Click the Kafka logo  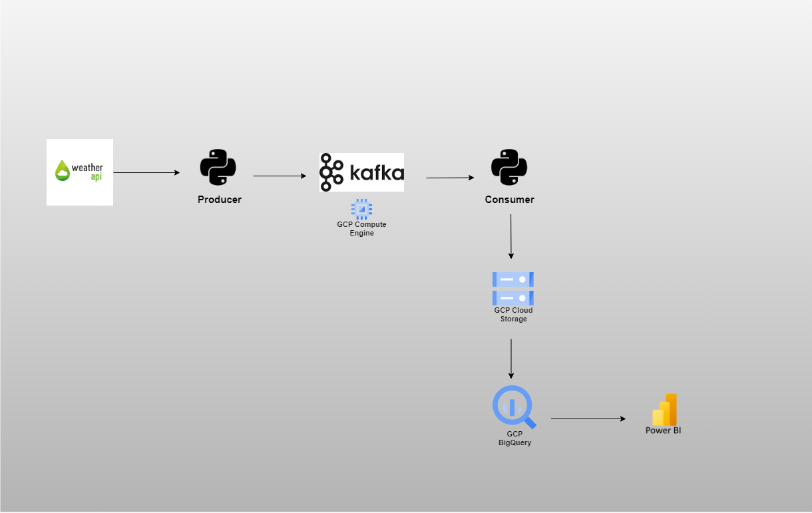(x=361, y=172)
